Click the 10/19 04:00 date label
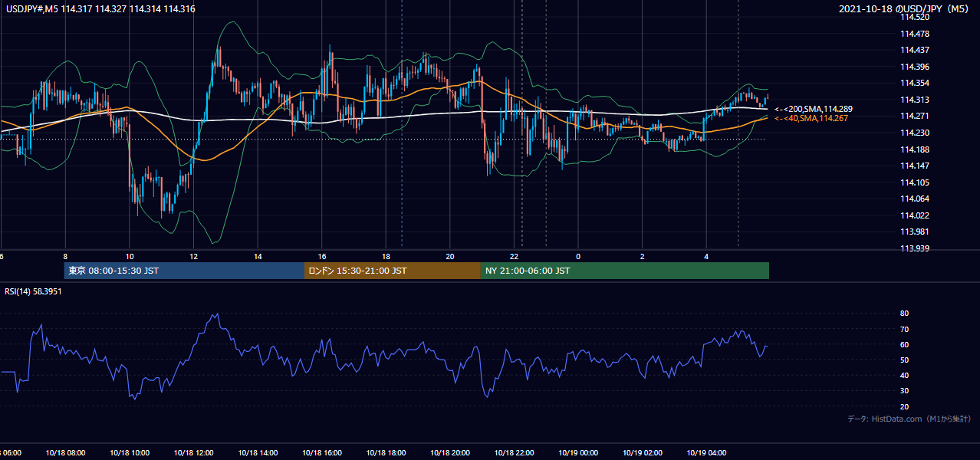This screenshot has height=460, width=980. pos(706,453)
